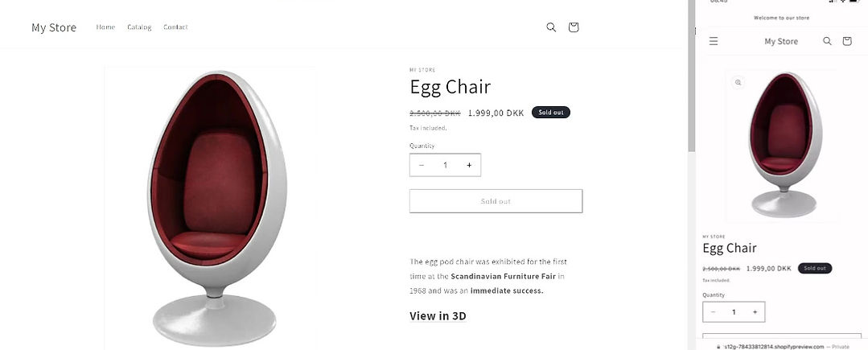Tap search icon in mobile preview

pyautogui.click(x=827, y=41)
